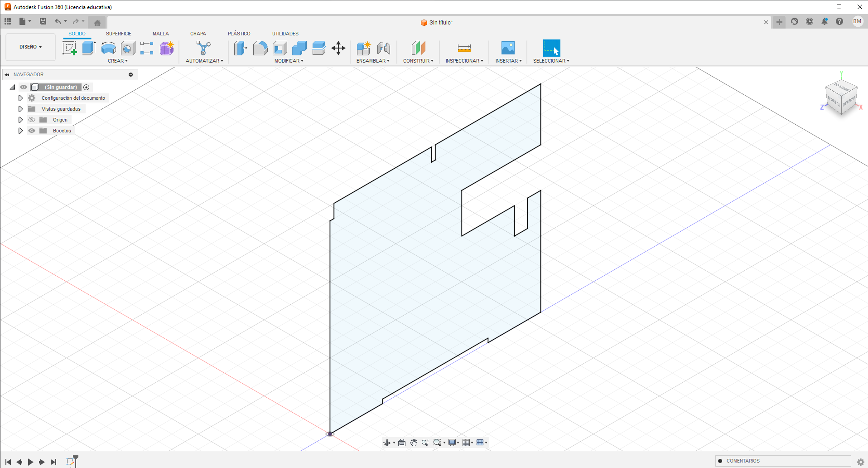This screenshot has height=468, width=868.
Task: Switch to the SUPERFICIE tab
Action: coord(119,34)
